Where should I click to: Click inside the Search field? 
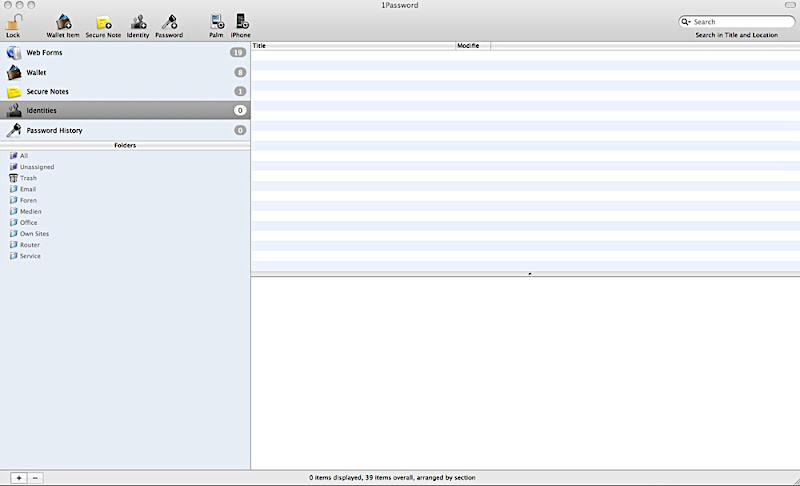740,21
